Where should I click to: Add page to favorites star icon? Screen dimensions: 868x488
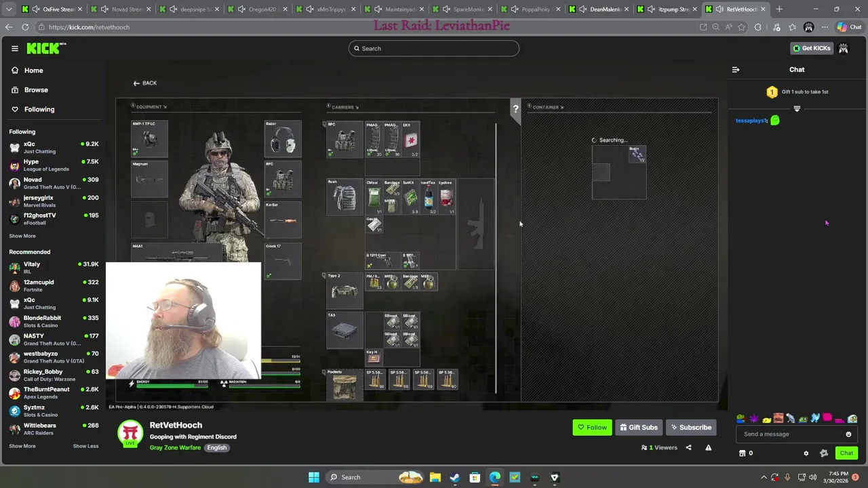coord(741,27)
